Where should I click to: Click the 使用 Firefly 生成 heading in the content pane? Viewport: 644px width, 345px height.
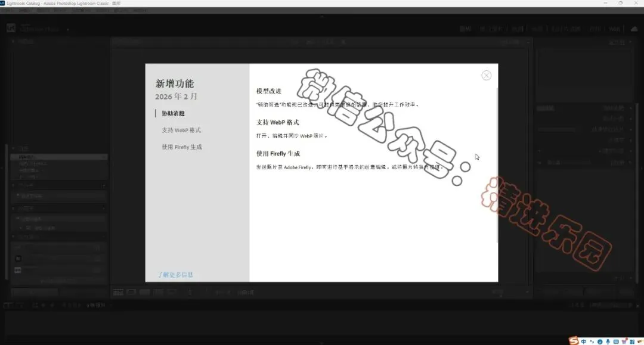pyautogui.click(x=278, y=153)
